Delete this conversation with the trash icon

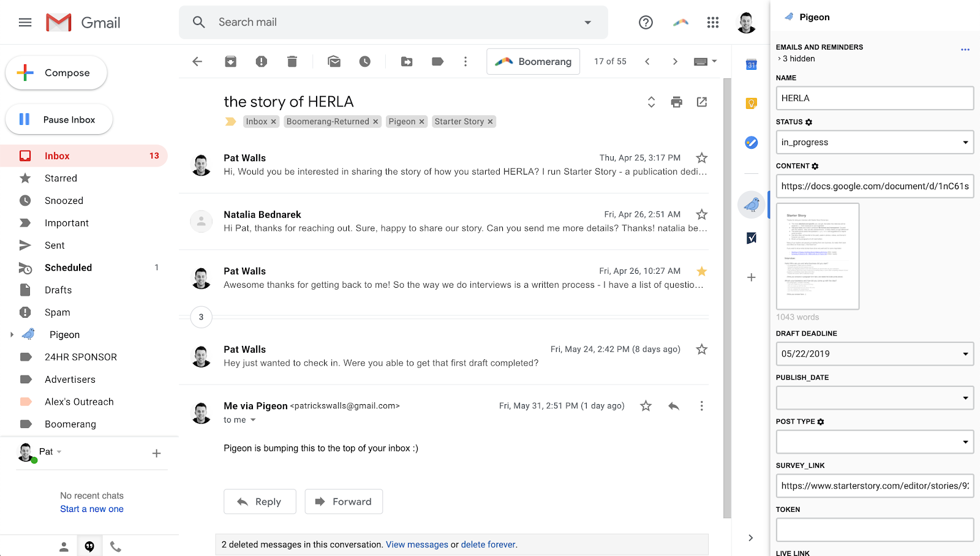292,61
